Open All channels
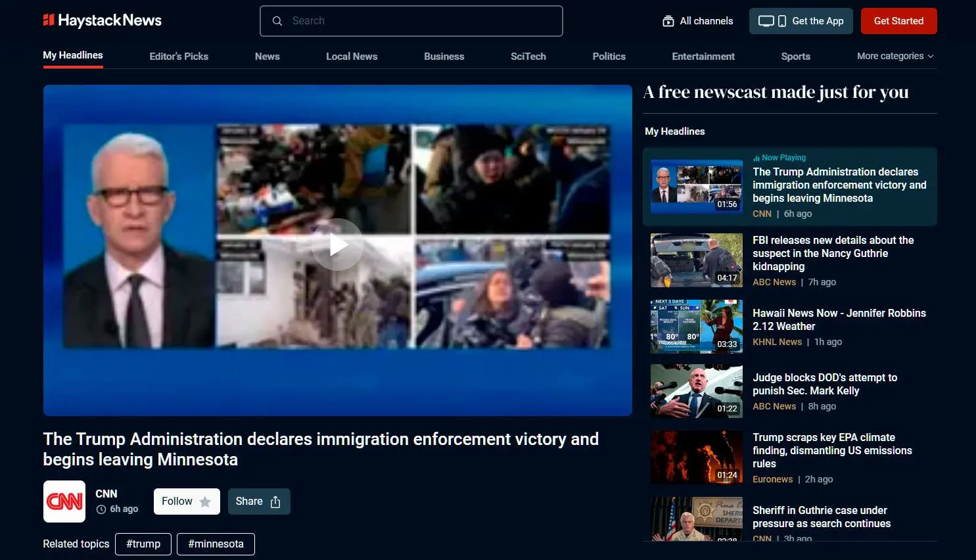This screenshot has height=560, width=976. 697,21
